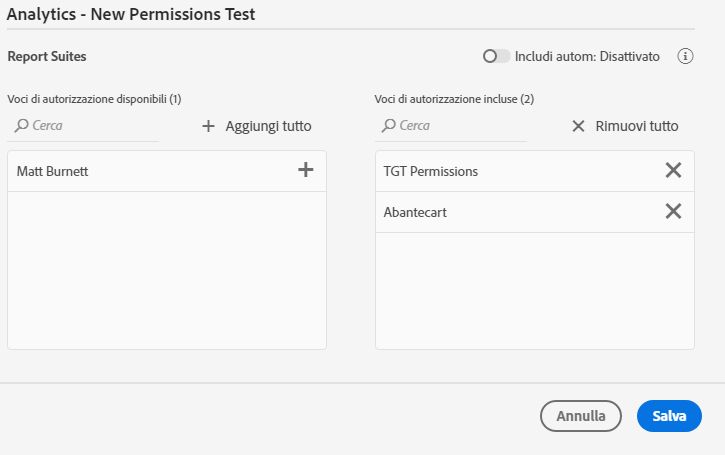Click the Includi autom: Disattivato label
Image resolution: width=725 pixels, height=455 pixels.
tap(587, 56)
